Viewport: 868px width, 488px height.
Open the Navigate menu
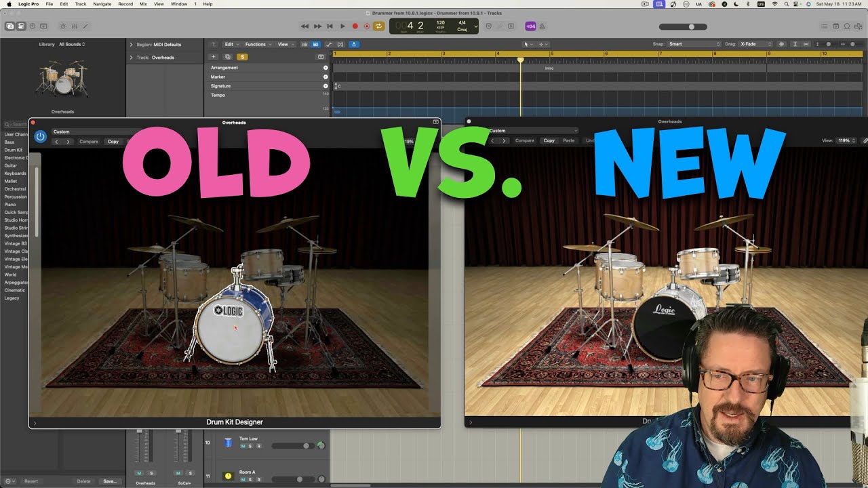coord(102,4)
